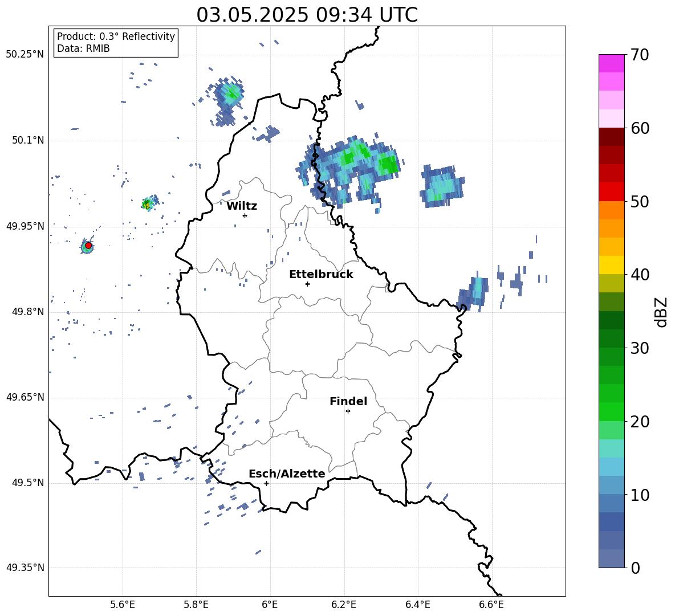The height and width of the screenshot is (616, 675).
Task: Click the 50.25°N latitude label
Action: click(x=25, y=55)
